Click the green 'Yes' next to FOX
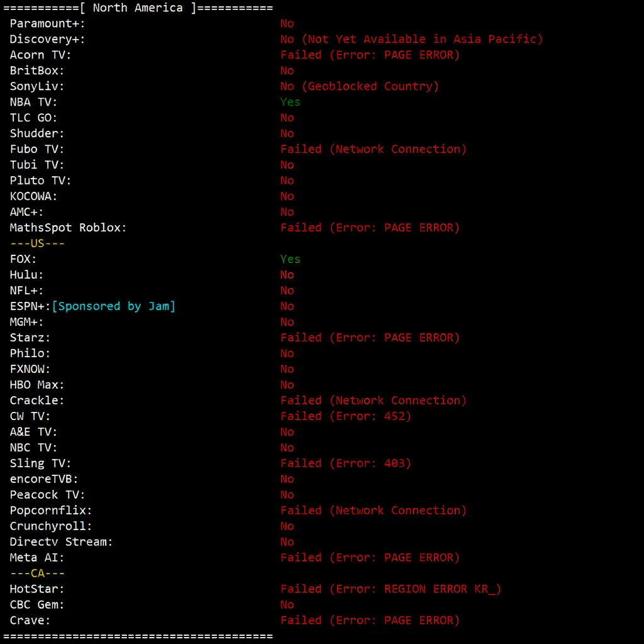 tap(290, 259)
